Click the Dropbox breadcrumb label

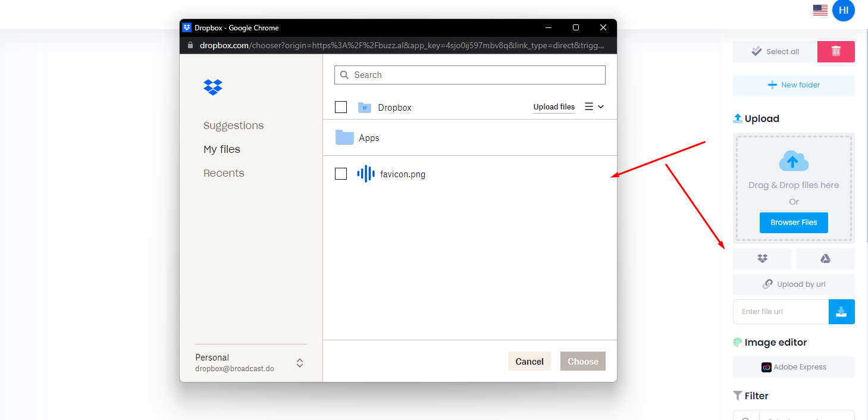tap(394, 108)
